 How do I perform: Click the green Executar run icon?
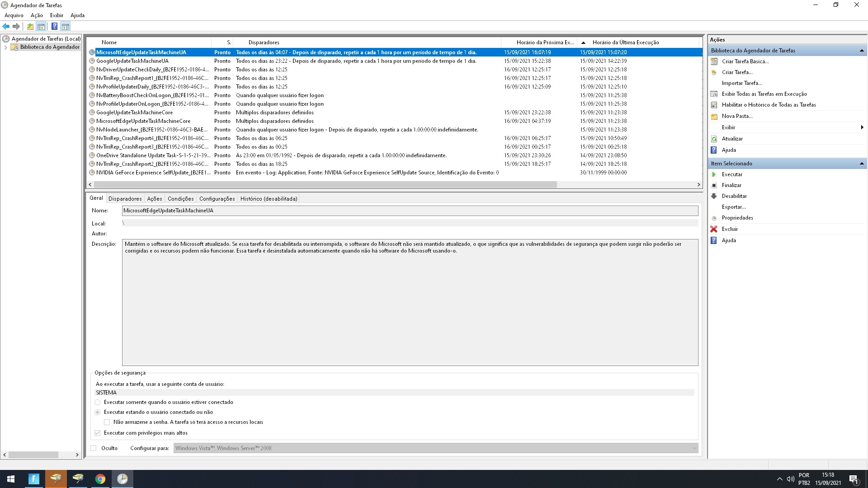(x=714, y=174)
